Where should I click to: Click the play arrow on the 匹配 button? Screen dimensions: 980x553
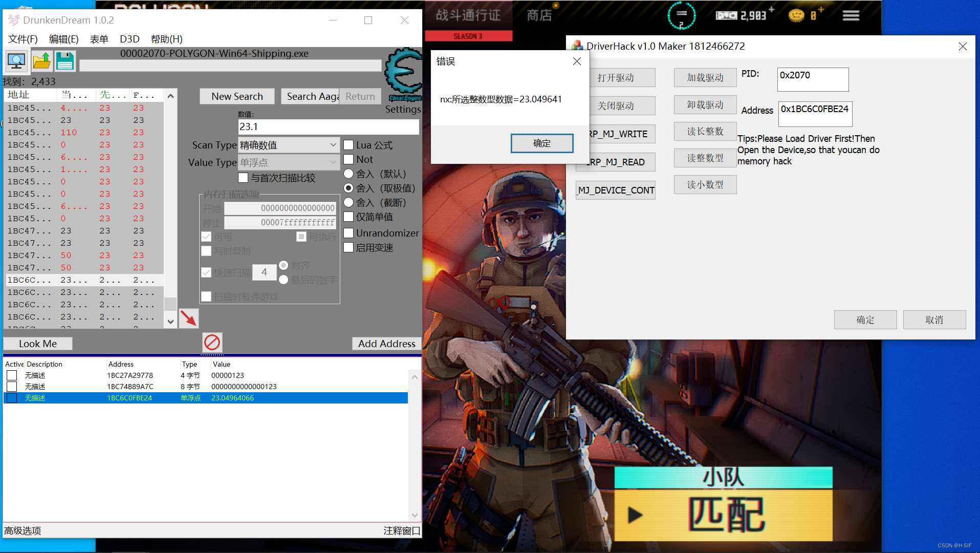coord(635,515)
